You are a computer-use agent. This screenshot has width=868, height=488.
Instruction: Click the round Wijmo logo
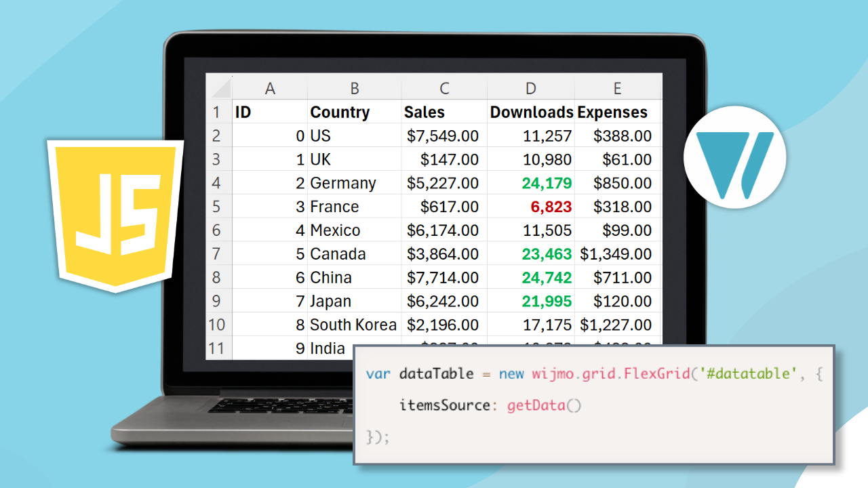[734, 157]
